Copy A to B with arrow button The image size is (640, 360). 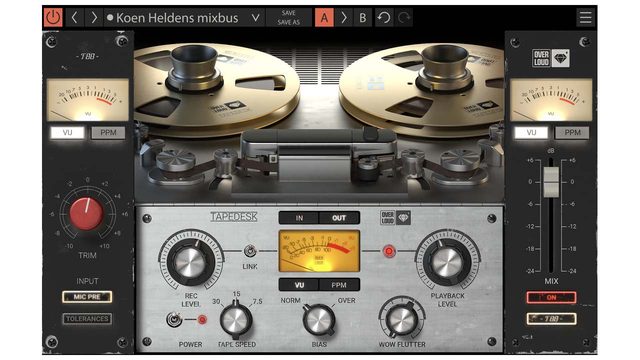click(344, 18)
